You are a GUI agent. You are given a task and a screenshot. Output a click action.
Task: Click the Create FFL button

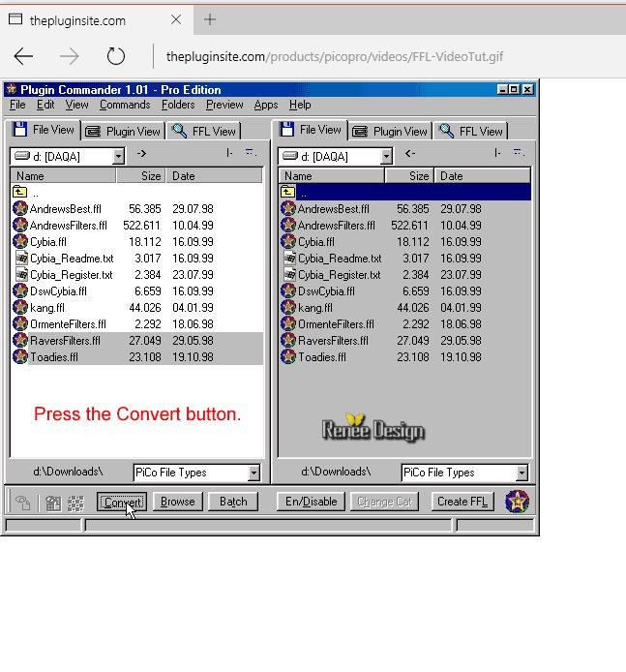click(462, 502)
